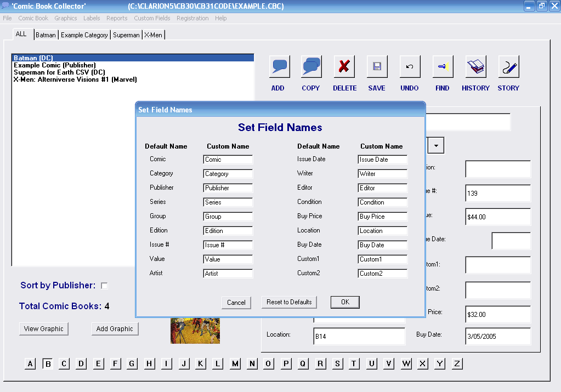Click the UNDO icon
The height and width of the screenshot is (392, 561).
409,66
